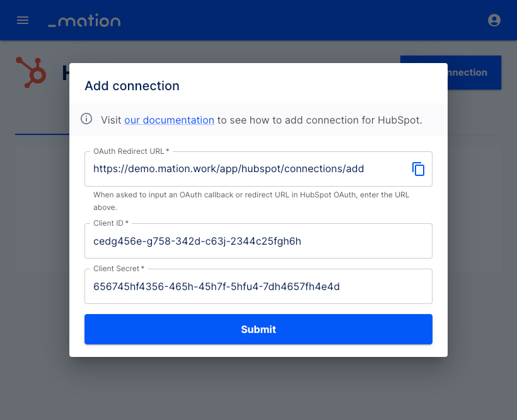Click the Client Secret field label
517x420 pixels.
(119, 269)
